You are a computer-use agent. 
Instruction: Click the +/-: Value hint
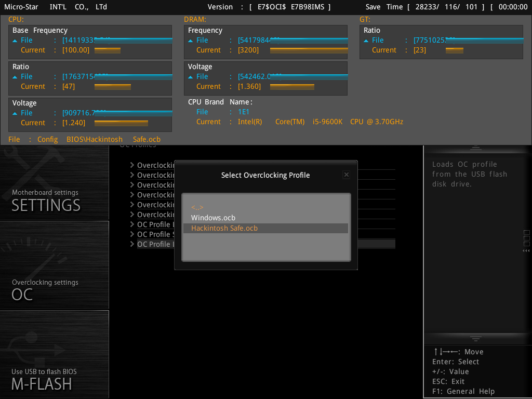(450, 371)
